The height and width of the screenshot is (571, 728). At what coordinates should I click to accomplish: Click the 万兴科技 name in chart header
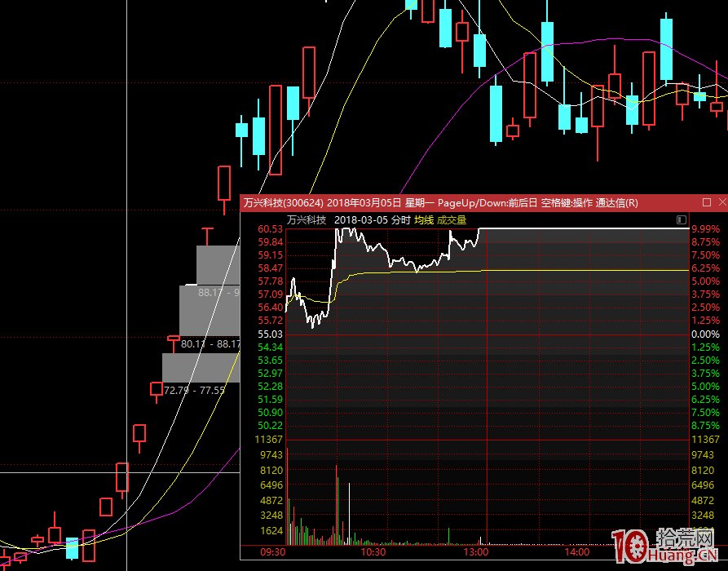coord(307,220)
